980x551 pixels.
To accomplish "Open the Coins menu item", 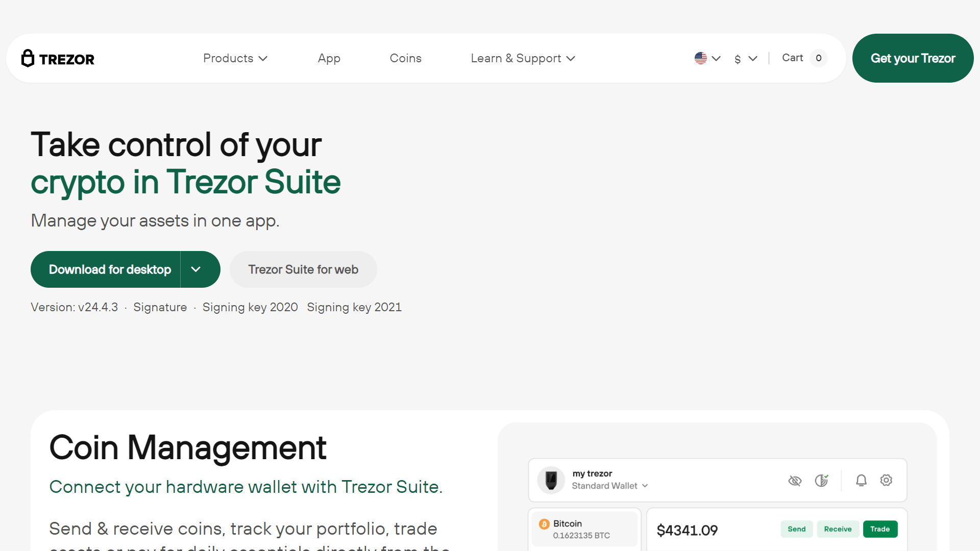I will 405,58.
